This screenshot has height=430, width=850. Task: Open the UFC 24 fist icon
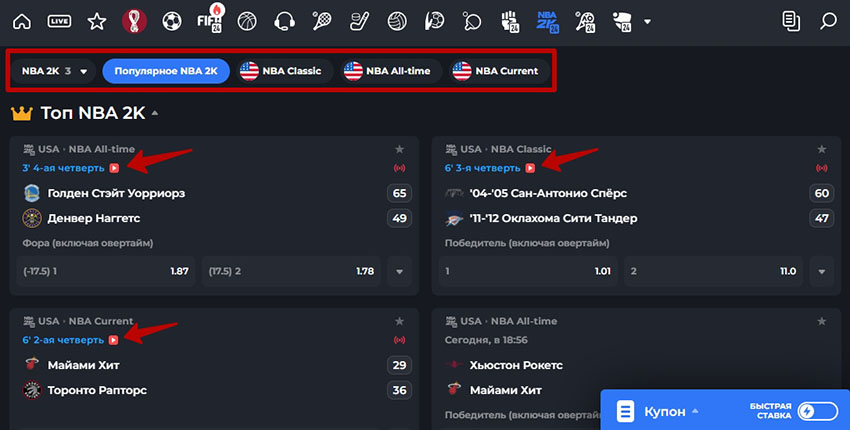pyautogui.click(x=510, y=22)
